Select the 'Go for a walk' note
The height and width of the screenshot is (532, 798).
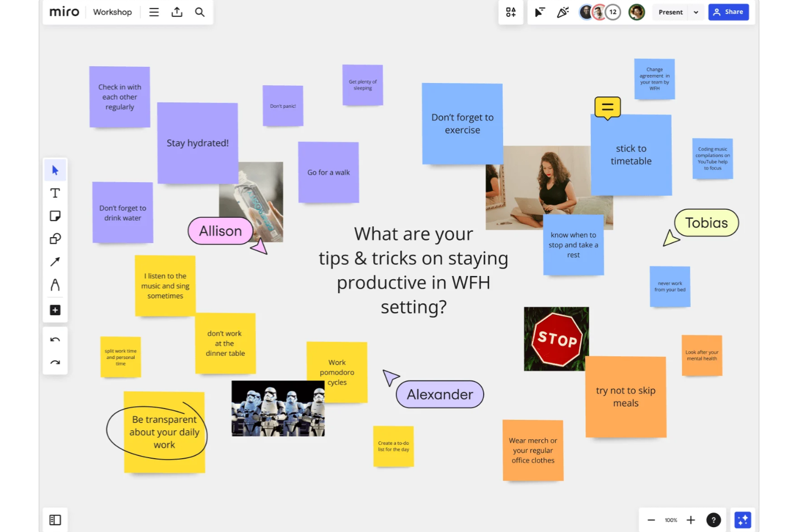328,172
